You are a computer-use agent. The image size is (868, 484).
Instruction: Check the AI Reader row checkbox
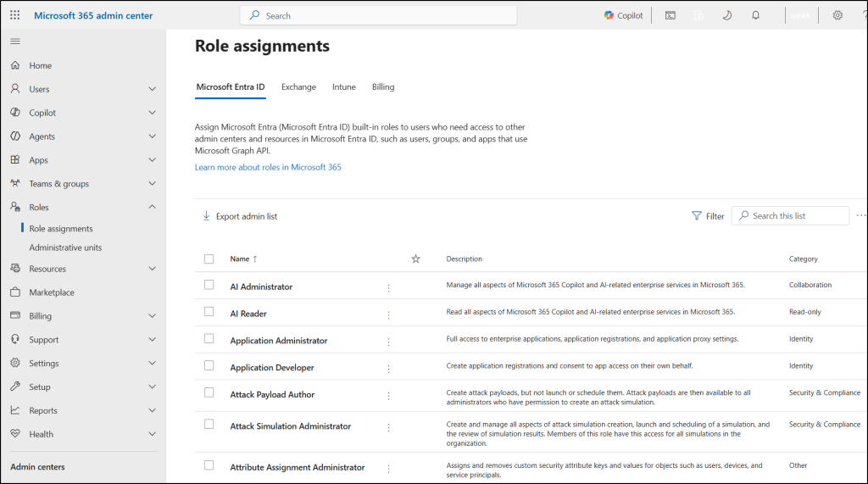(209, 312)
